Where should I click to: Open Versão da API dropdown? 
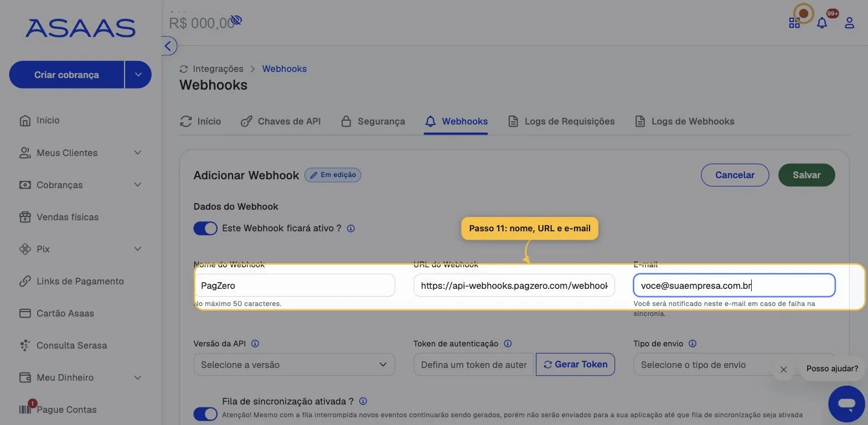(x=294, y=365)
